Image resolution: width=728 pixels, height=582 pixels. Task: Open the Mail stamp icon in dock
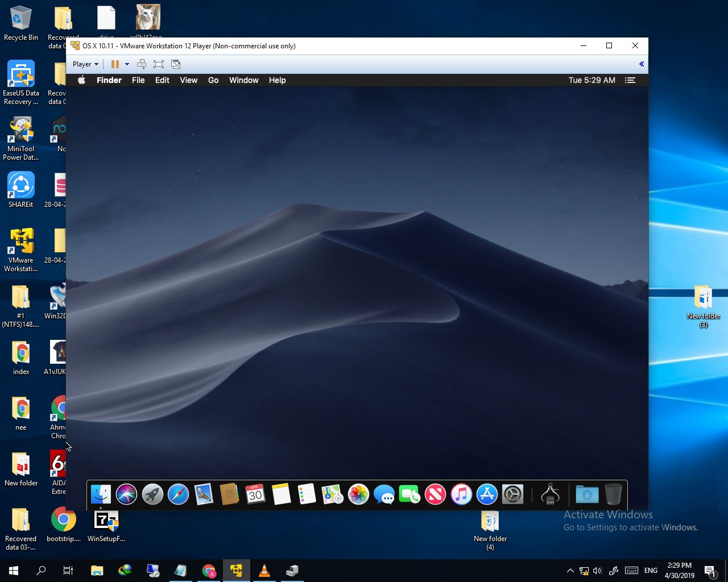coord(204,494)
